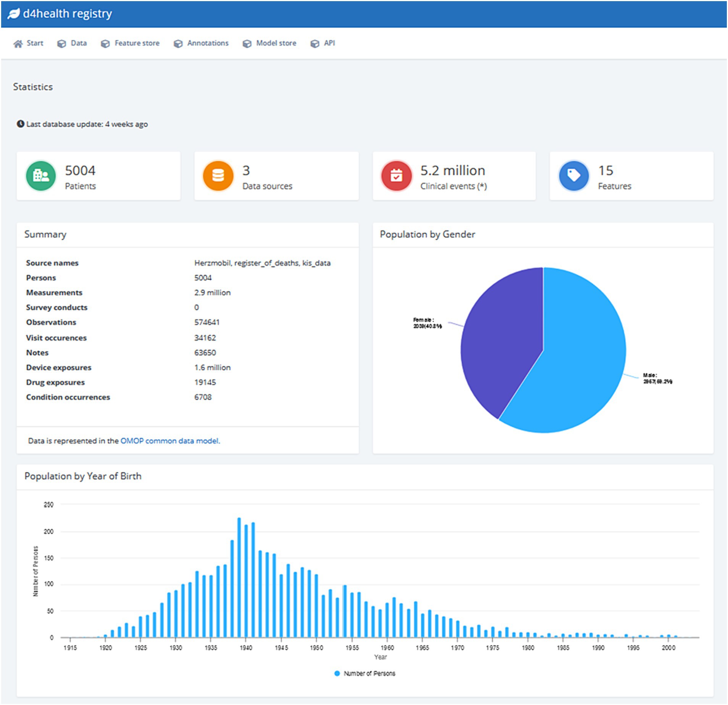Open the Feature store menu item
Screen dimensions: 728x705
[x=130, y=43]
